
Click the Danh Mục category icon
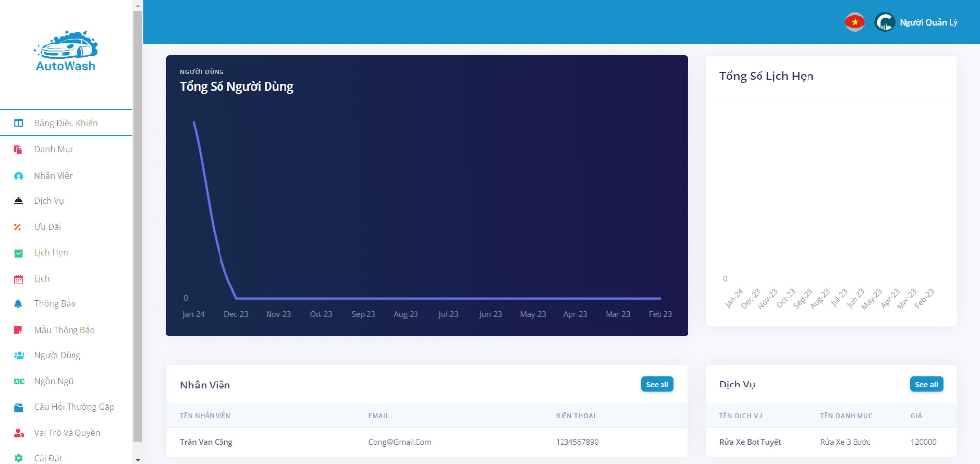18,149
